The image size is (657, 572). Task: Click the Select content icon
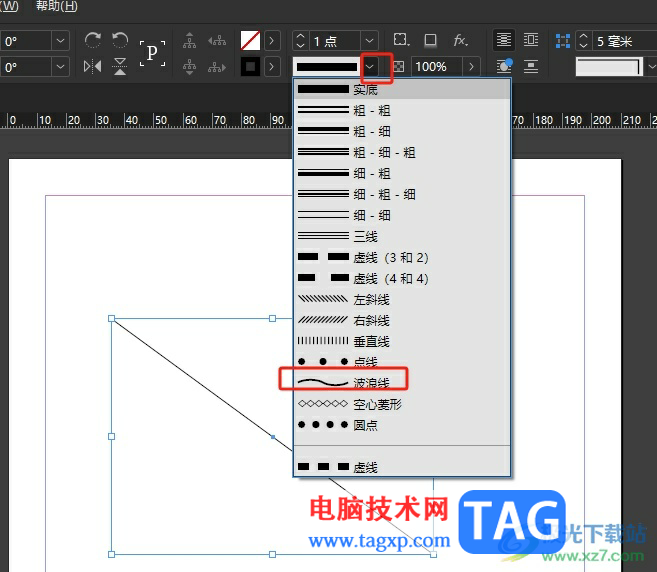pyautogui.click(x=189, y=66)
